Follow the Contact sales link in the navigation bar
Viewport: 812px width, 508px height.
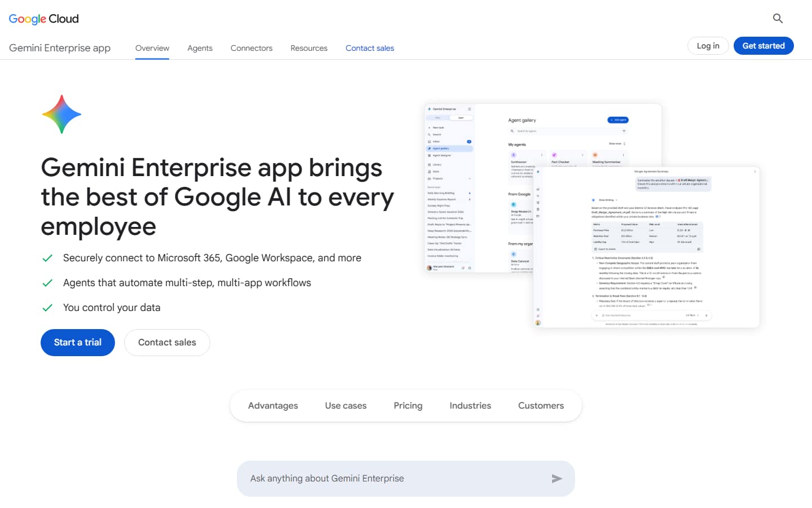click(370, 48)
